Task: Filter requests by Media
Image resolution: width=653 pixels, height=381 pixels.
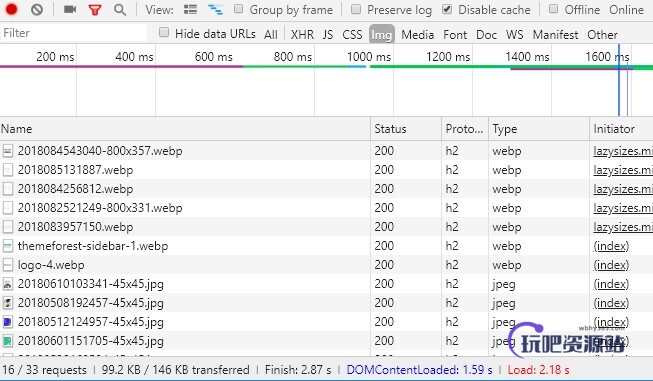Action: pos(418,35)
